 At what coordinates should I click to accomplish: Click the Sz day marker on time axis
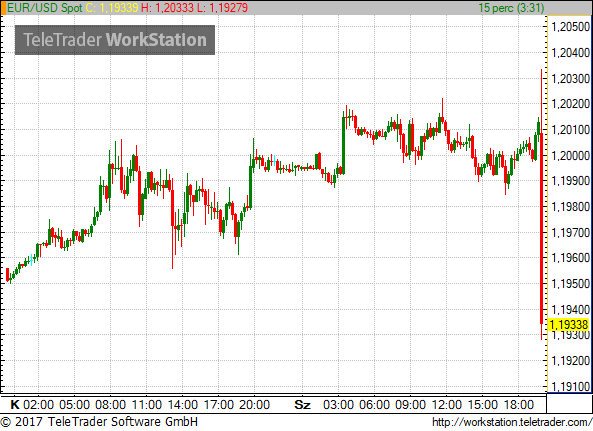pos(302,405)
